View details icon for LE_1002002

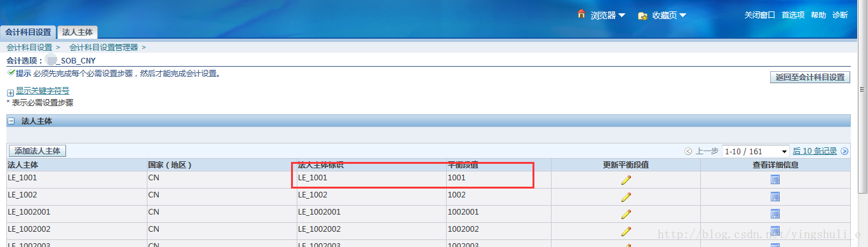point(775,231)
